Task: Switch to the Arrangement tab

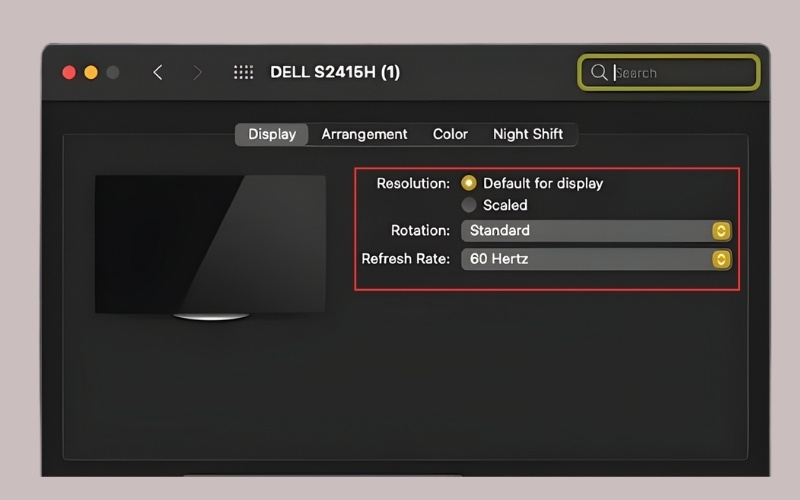Action: (364, 134)
